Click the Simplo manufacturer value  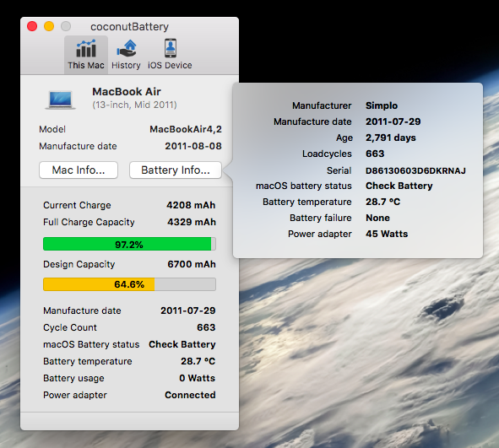point(382,105)
